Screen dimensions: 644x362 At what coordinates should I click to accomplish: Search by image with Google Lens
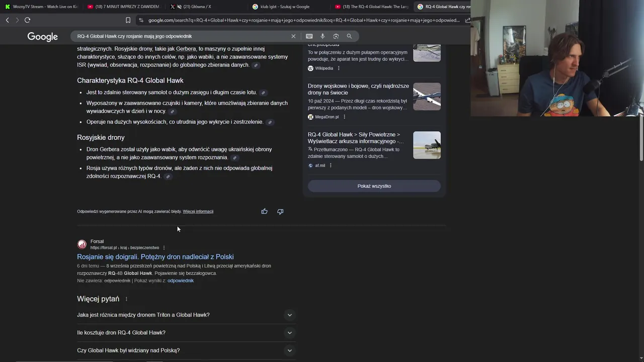click(x=336, y=36)
